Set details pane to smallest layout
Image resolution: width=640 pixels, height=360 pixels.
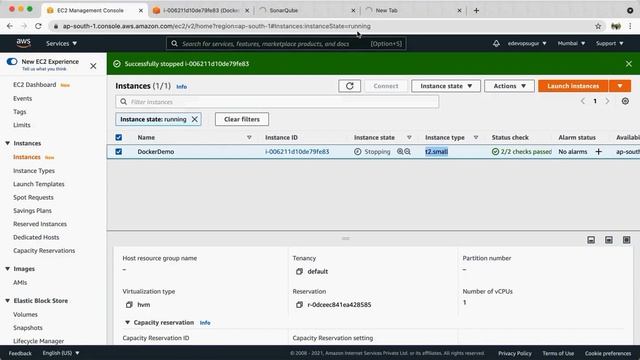[x=591, y=240]
